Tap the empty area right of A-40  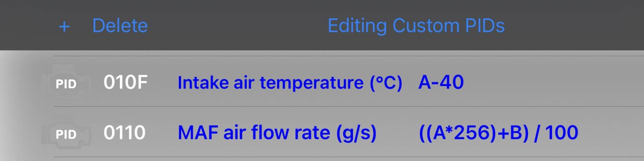tap(551, 82)
